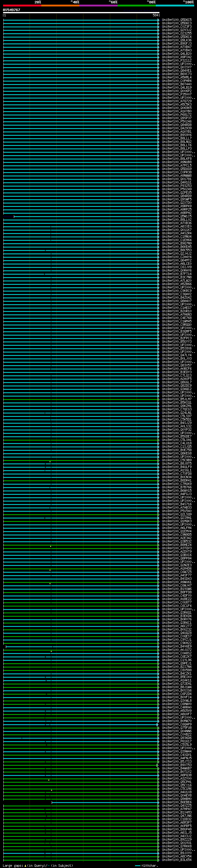Viewport: 197px width, 868px height.
Task: Click the orange ~40% identity legend bar
Action: tap(60, 6)
